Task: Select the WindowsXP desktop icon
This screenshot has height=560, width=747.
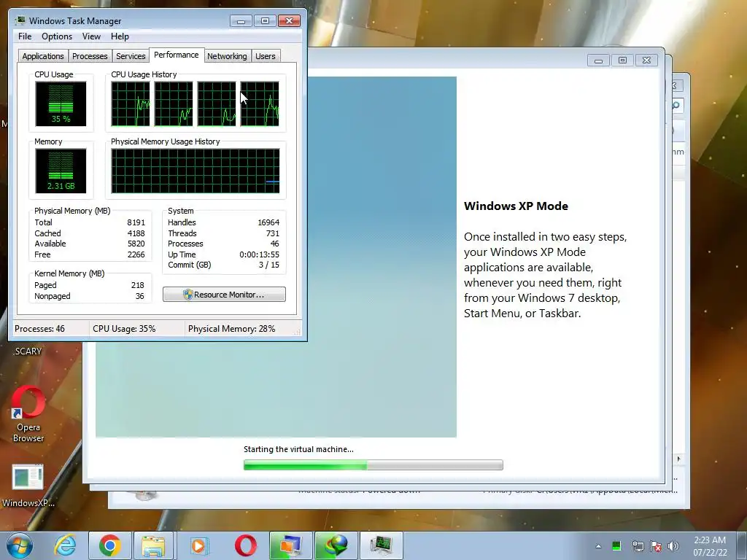Action: [28, 486]
